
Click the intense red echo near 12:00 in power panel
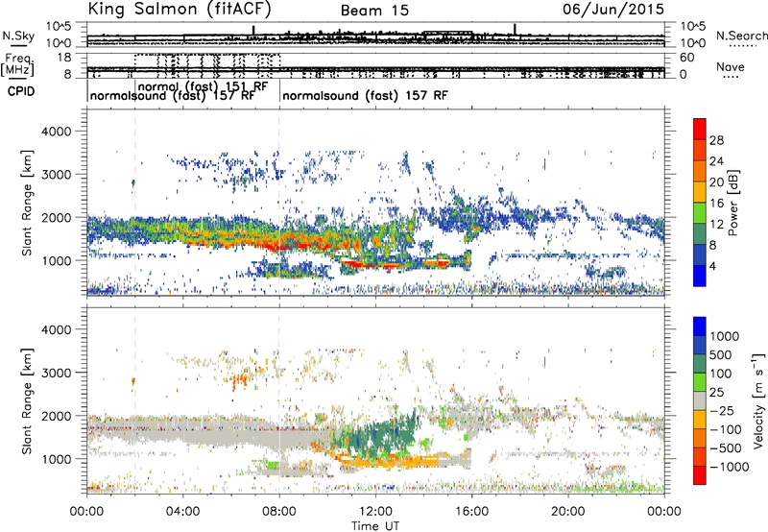pos(372,264)
